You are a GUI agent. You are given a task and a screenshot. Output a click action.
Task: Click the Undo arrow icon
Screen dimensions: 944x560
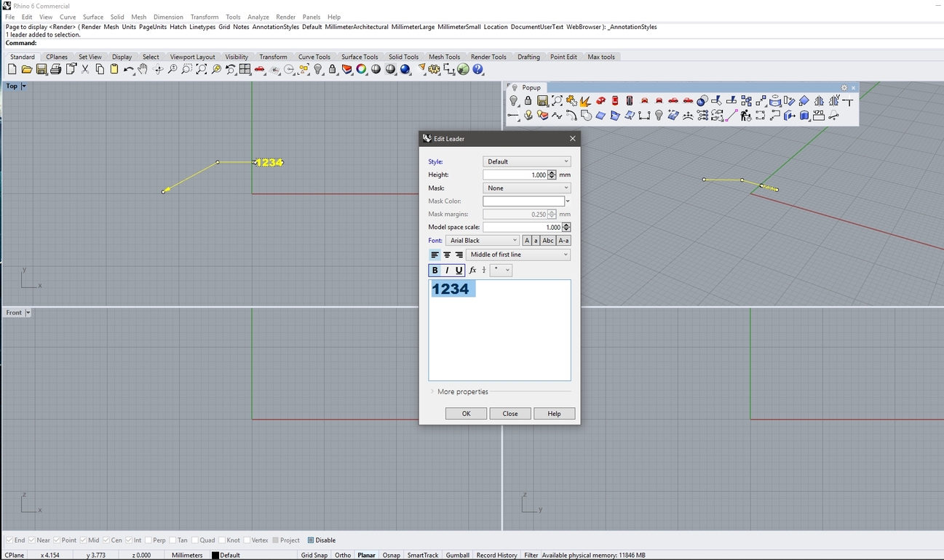click(128, 70)
